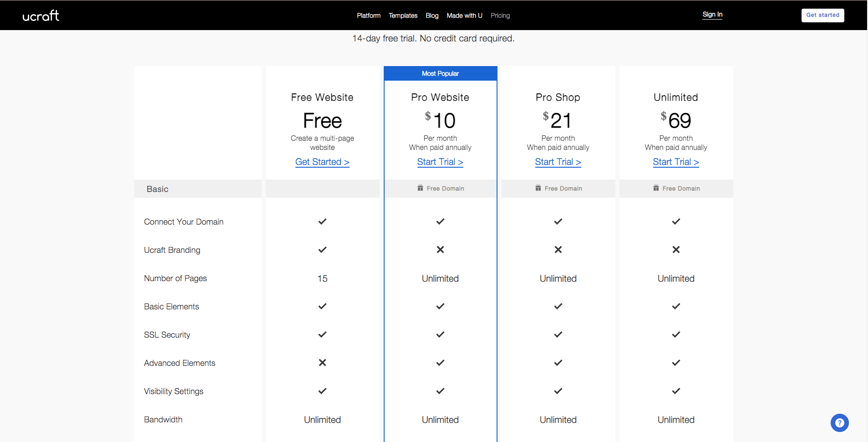Click Number of Pages row label
This screenshot has height=442, width=868.
click(x=175, y=278)
